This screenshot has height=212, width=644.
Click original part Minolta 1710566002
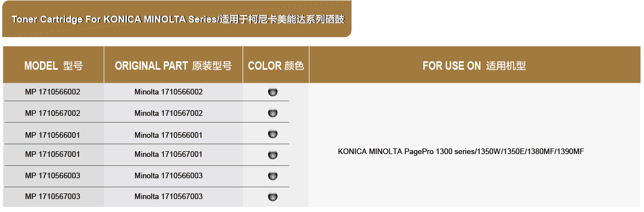[x=168, y=92]
